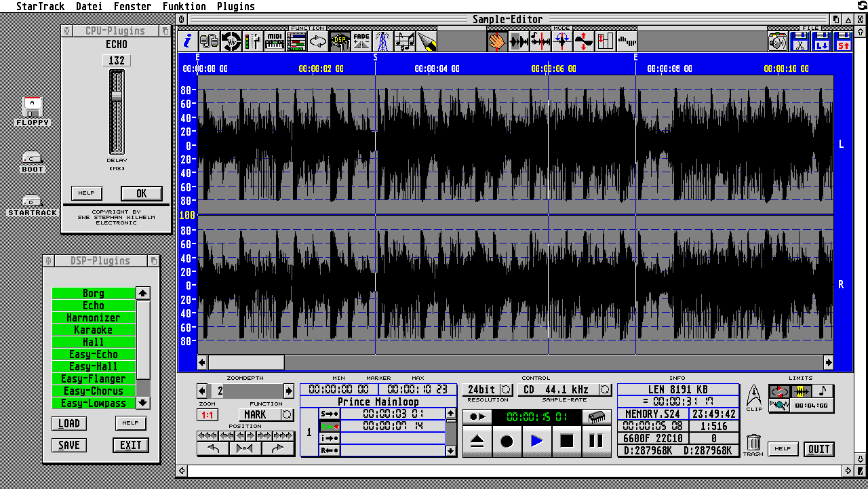Open the Trash icon
This screenshot has width=868, height=489.
pos(753,444)
